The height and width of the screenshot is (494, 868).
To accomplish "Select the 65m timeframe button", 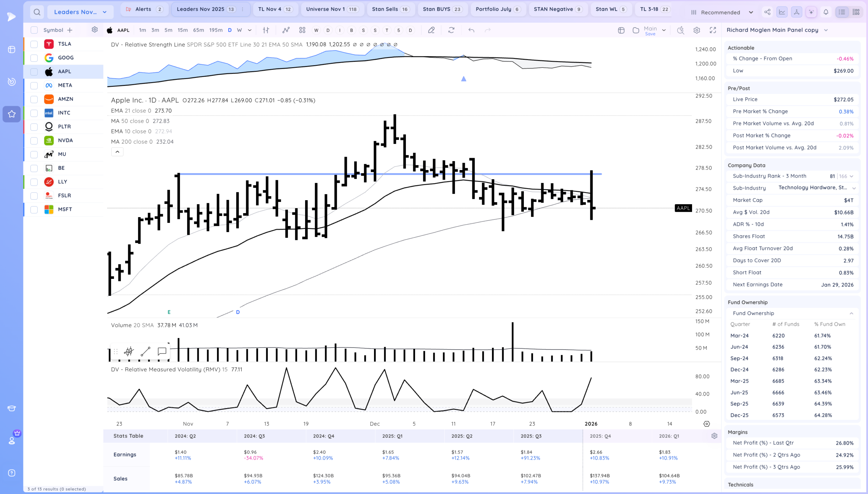I will (x=198, y=30).
